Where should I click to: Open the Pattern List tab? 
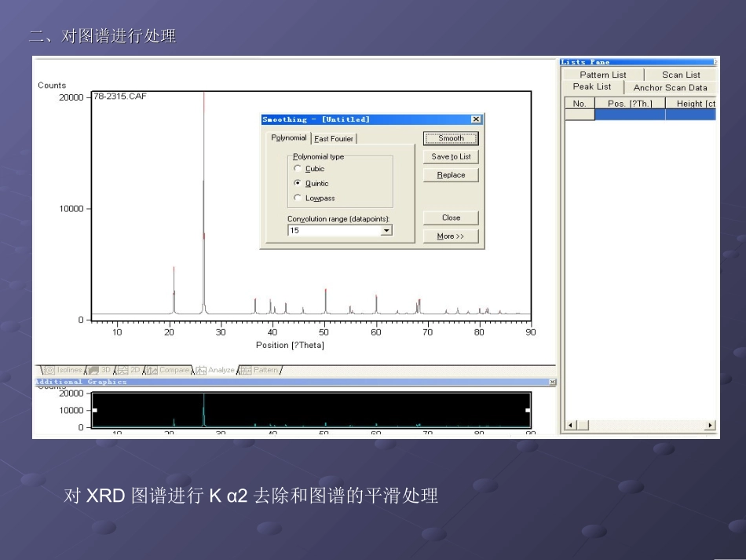click(x=603, y=75)
